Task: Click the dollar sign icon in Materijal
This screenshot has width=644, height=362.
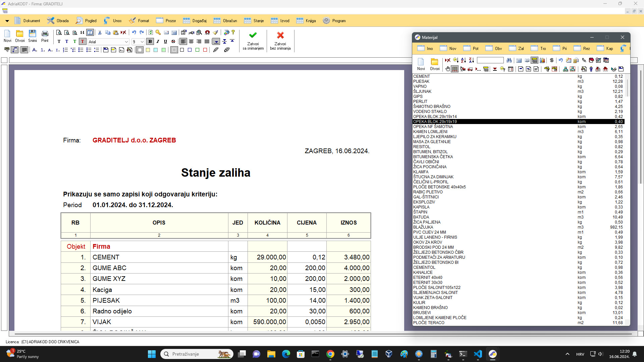Action: click(x=552, y=60)
